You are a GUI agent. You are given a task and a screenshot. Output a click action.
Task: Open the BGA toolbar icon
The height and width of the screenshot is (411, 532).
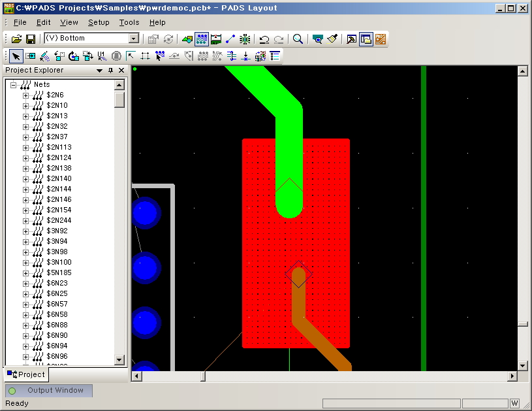pos(245,39)
